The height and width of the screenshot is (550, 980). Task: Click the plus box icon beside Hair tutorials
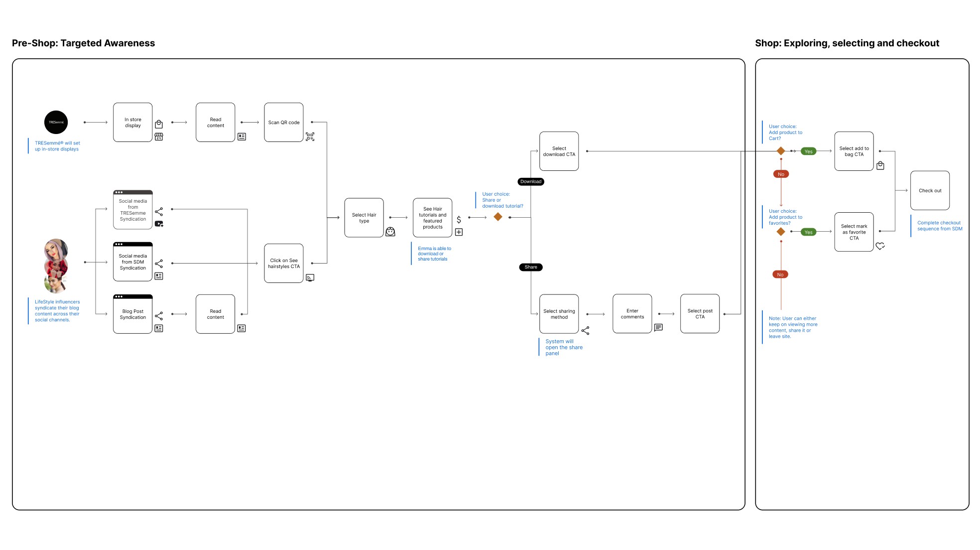(x=459, y=232)
